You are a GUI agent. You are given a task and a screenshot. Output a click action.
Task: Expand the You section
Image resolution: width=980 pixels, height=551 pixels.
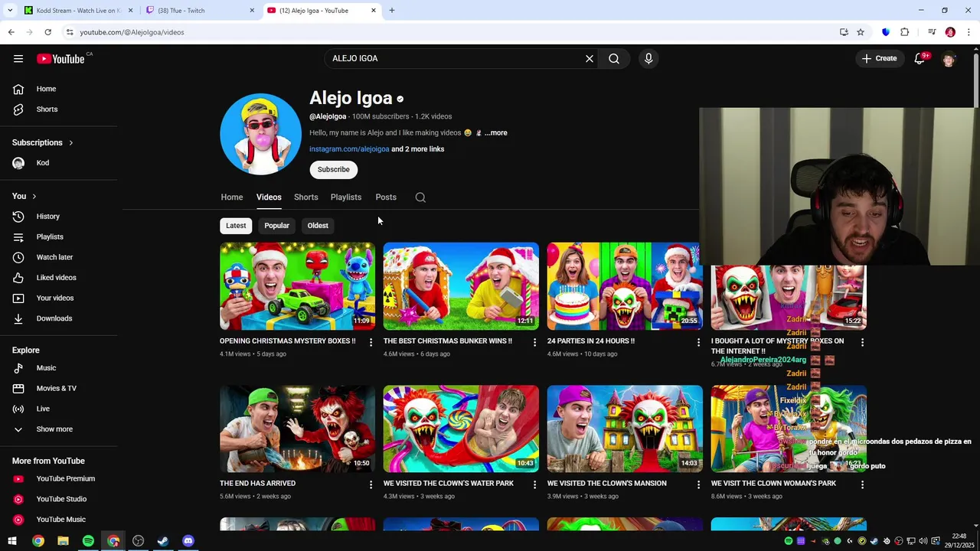click(x=24, y=196)
